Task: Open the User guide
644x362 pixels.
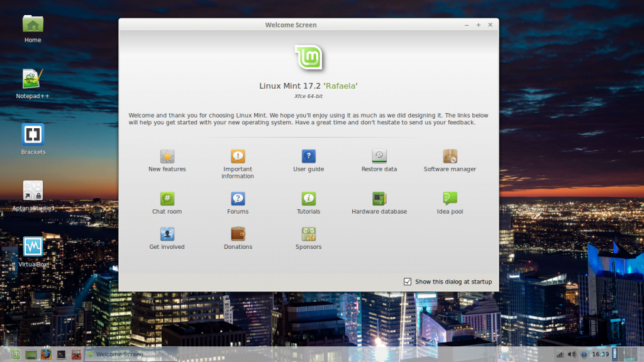Action: 308,157
